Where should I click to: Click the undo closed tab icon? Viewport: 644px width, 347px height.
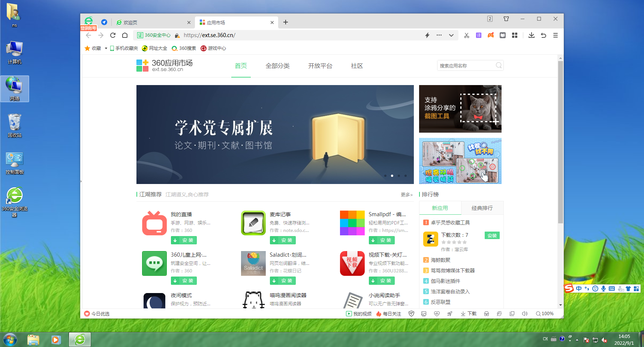[x=544, y=35]
